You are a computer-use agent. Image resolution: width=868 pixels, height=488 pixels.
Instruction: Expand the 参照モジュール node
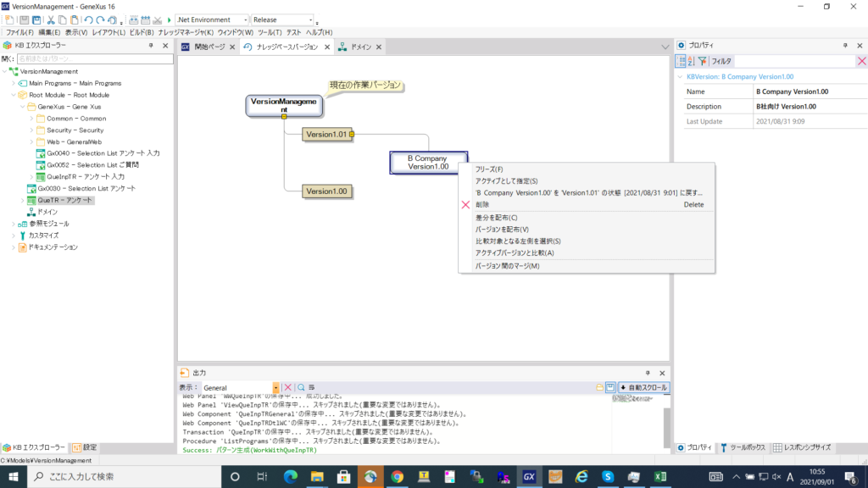point(14,224)
